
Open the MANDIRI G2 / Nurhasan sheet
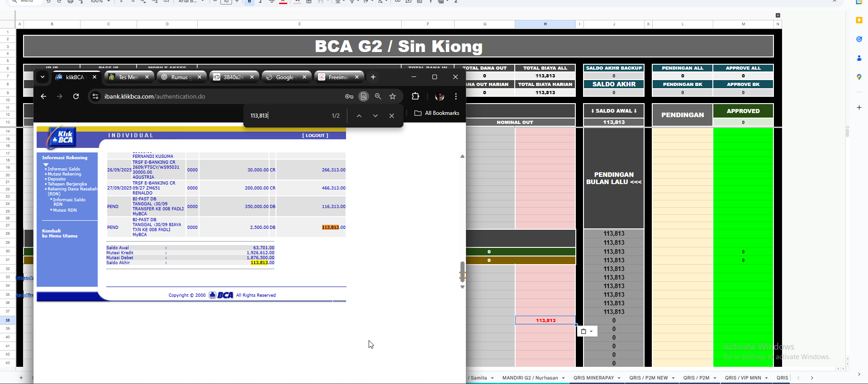(530, 378)
